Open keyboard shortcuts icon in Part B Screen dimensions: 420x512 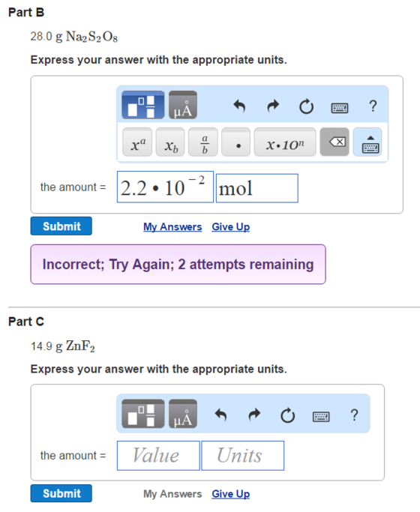coord(340,107)
